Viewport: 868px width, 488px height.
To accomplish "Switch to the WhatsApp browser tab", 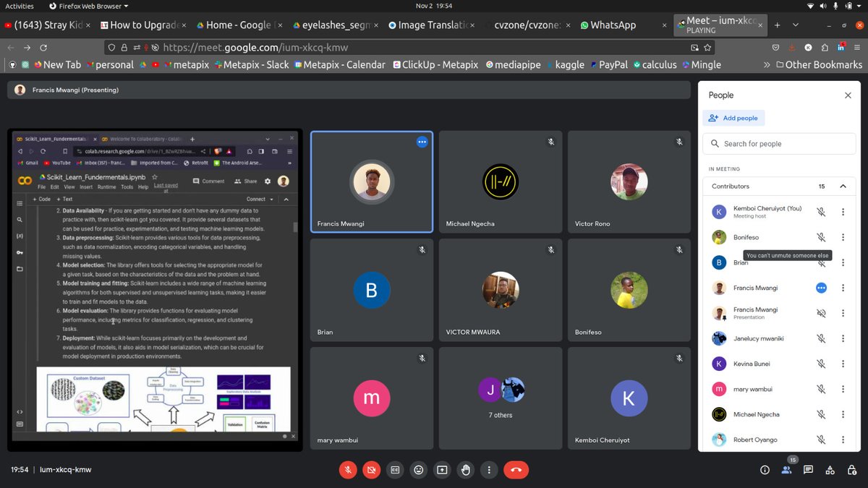I will (621, 25).
